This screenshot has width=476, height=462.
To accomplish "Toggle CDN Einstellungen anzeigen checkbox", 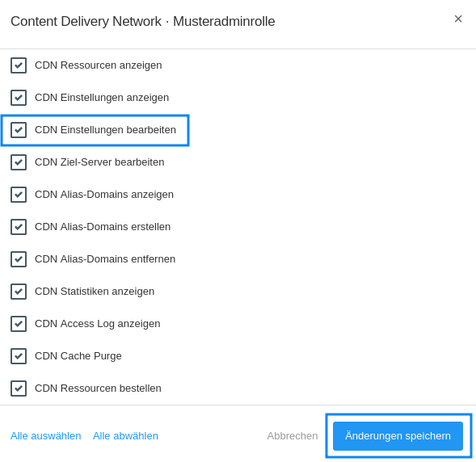I will pyautogui.click(x=19, y=98).
